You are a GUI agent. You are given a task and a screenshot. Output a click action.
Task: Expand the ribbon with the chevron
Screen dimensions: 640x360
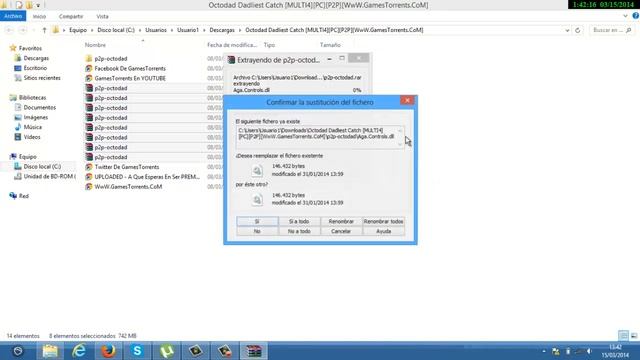click(x=625, y=16)
